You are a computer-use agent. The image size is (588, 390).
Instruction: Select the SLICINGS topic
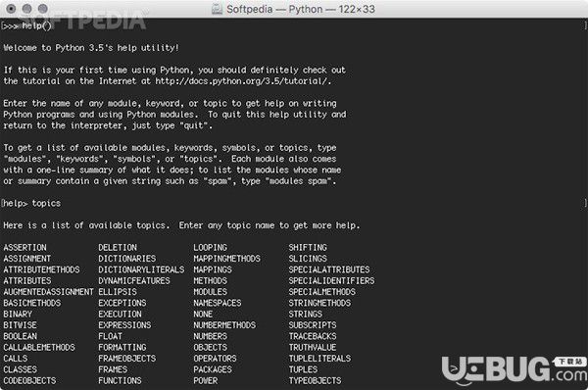(x=308, y=259)
